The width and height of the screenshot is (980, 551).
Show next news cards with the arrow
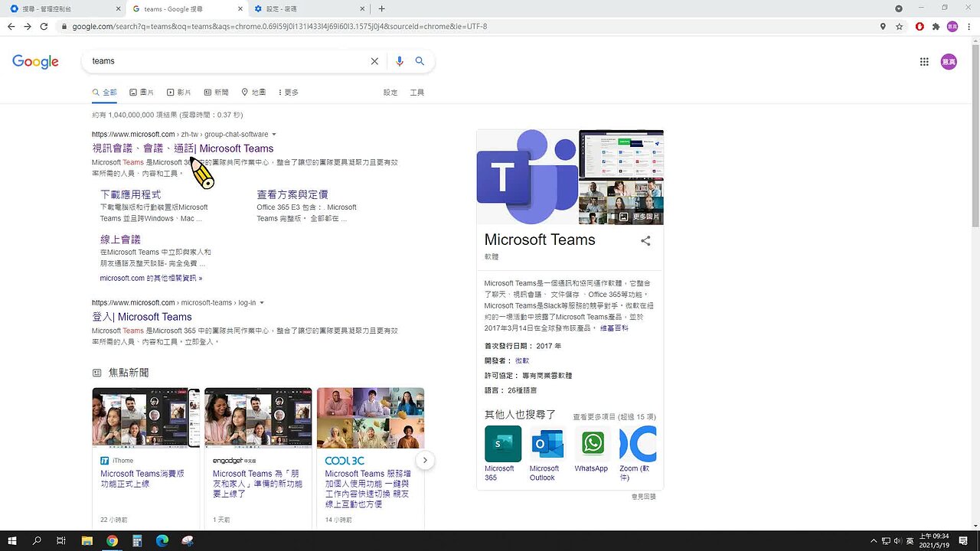pos(425,460)
